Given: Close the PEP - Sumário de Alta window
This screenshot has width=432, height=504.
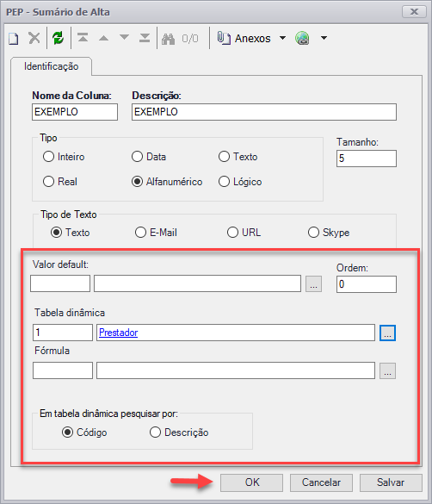Looking at the screenshot, I should (414, 12).
